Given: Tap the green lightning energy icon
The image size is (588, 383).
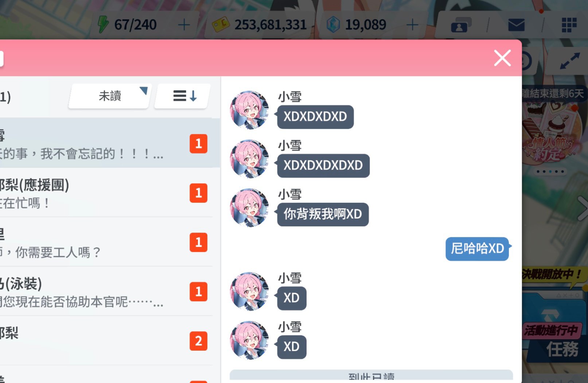Looking at the screenshot, I should tap(103, 24).
